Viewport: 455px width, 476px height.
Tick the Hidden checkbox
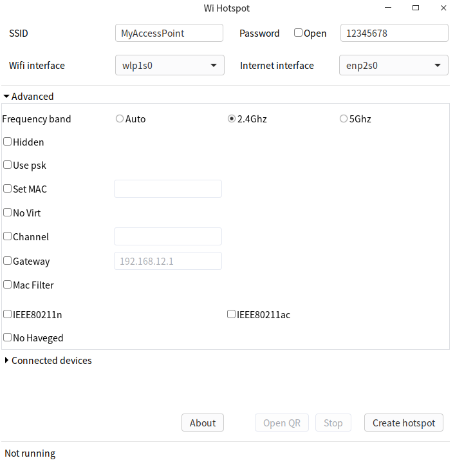8,142
